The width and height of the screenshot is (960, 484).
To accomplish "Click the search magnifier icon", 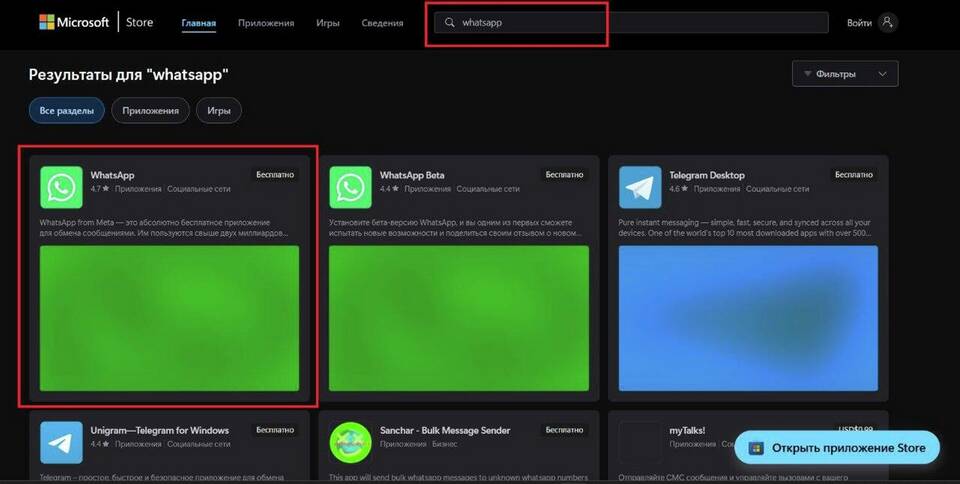I will point(450,23).
